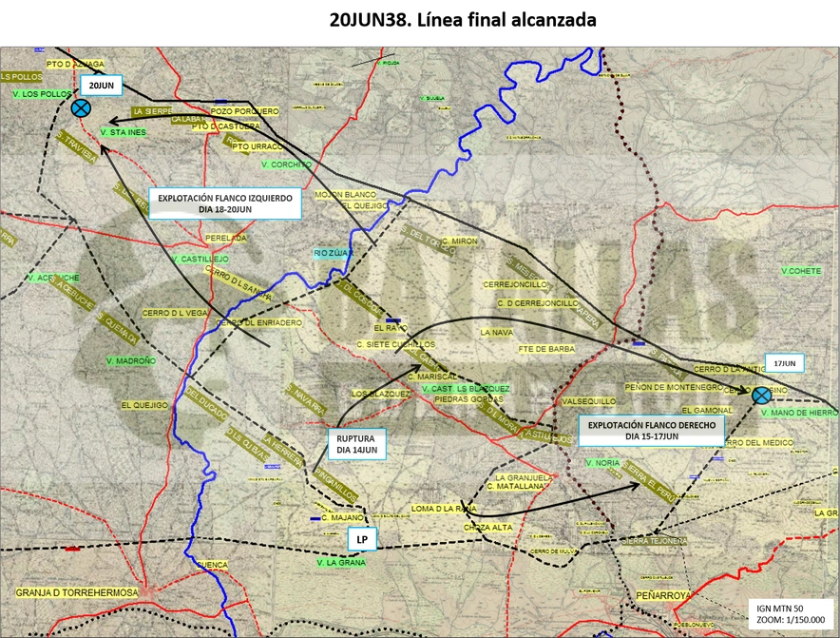This screenshot has width=840, height=638.
Task: Click the CERRO DL ENRIADERO label
Action: click(x=259, y=322)
